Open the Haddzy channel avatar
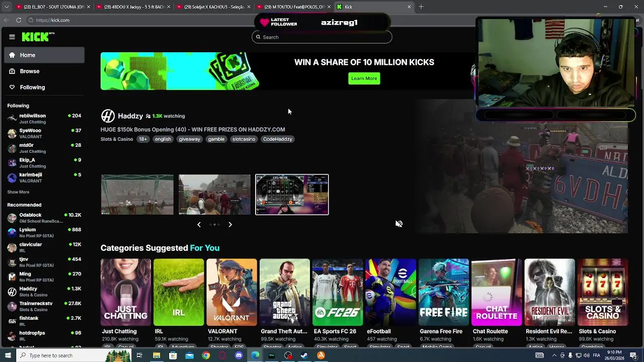 point(108,116)
